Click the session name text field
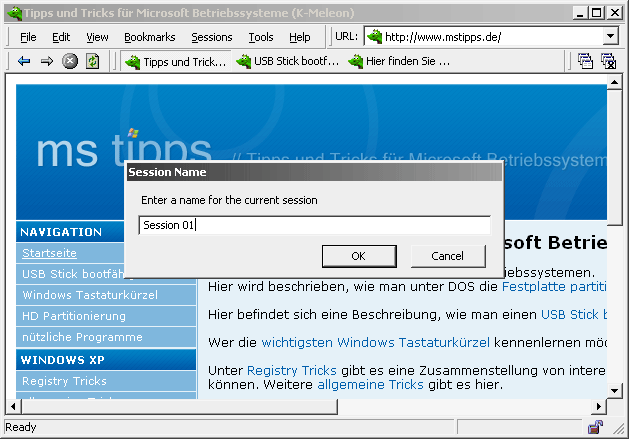Image resolution: width=629 pixels, height=439 pixels. point(314,225)
